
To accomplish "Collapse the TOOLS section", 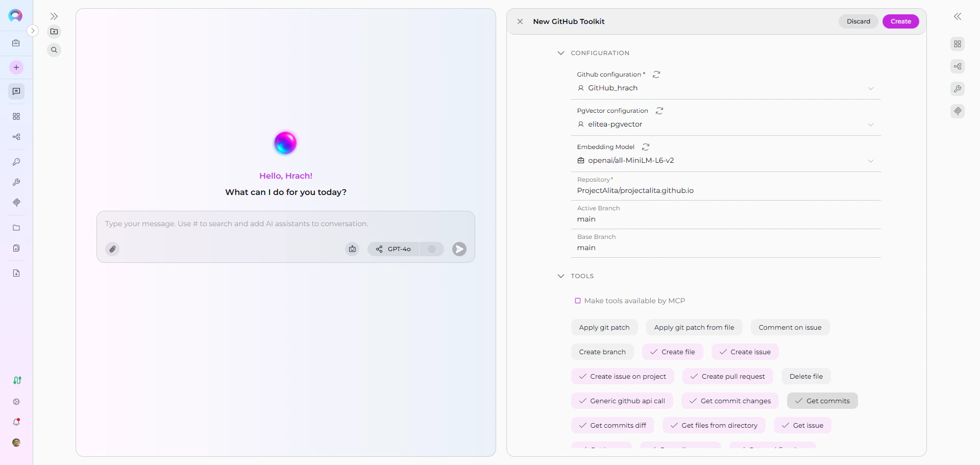I will point(560,276).
